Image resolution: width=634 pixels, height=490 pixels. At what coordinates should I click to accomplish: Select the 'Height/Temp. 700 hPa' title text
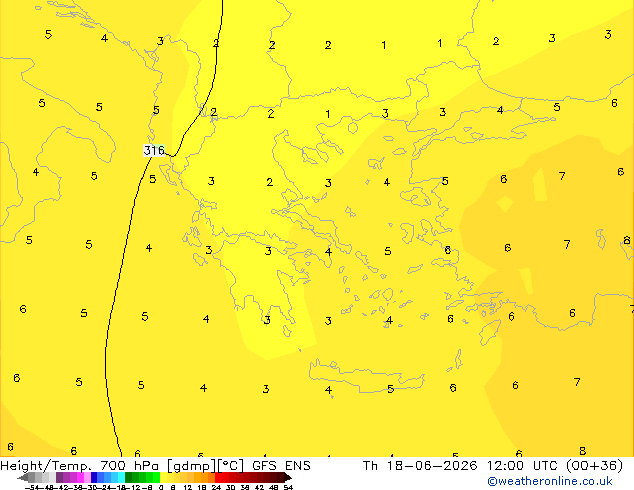[79, 466]
